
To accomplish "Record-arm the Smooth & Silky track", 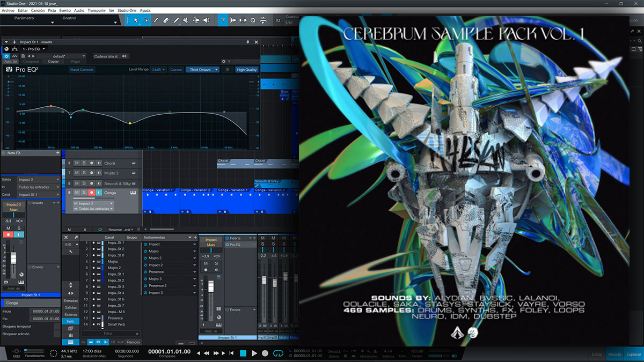I will pyautogui.click(x=92, y=183).
